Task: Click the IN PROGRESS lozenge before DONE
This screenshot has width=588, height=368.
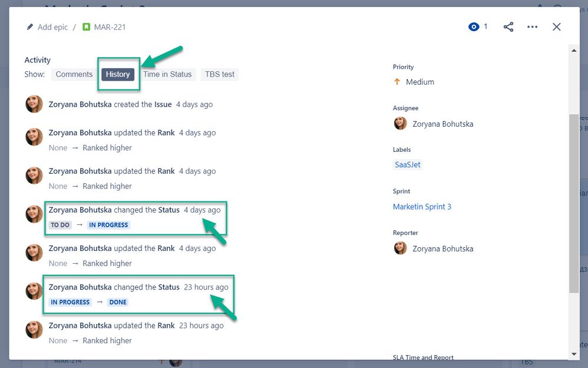Action: pyautogui.click(x=70, y=302)
